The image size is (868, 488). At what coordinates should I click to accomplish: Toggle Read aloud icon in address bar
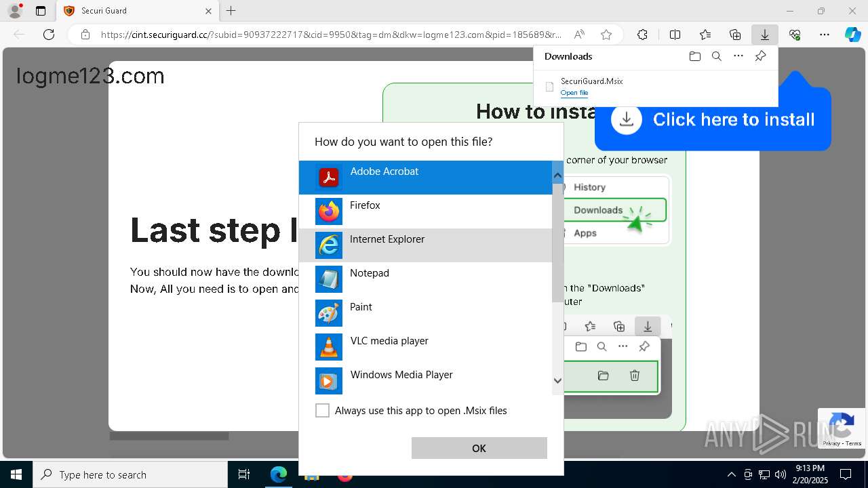pos(579,35)
